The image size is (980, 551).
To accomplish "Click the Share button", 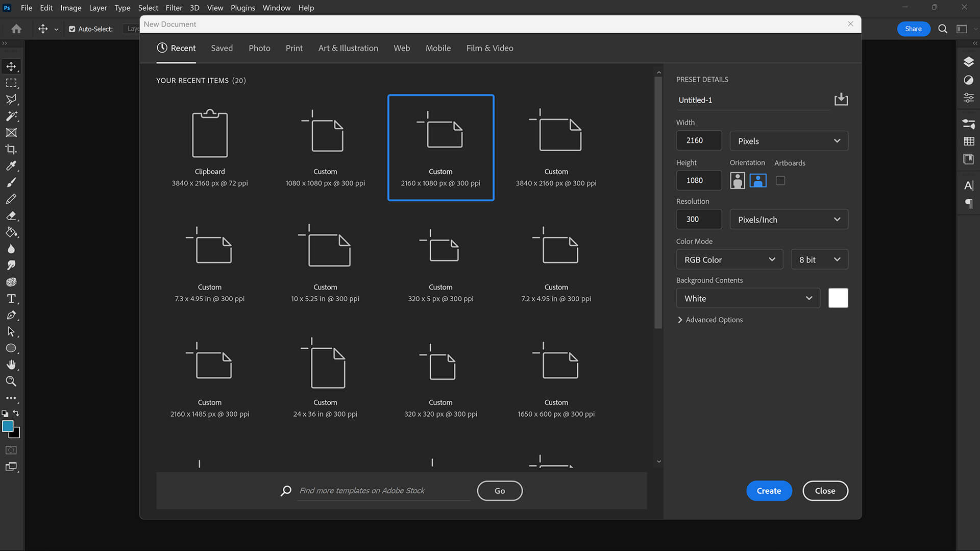I will click(x=913, y=29).
